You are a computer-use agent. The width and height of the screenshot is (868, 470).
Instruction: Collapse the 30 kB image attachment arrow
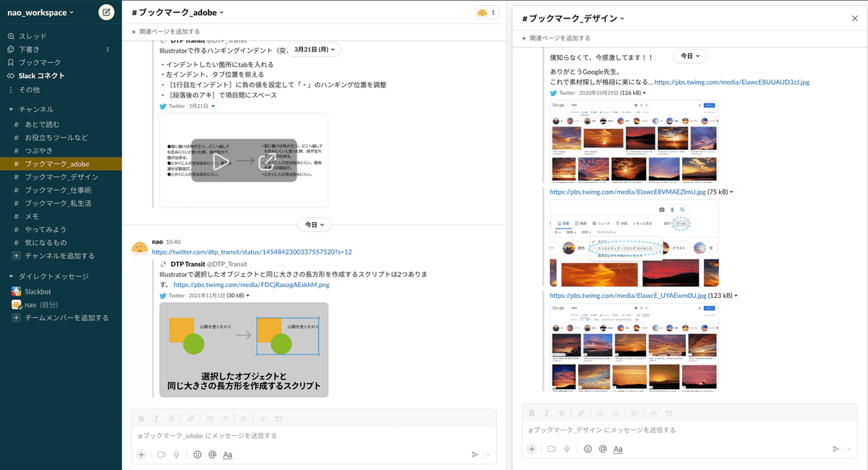(x=248, y=296)
